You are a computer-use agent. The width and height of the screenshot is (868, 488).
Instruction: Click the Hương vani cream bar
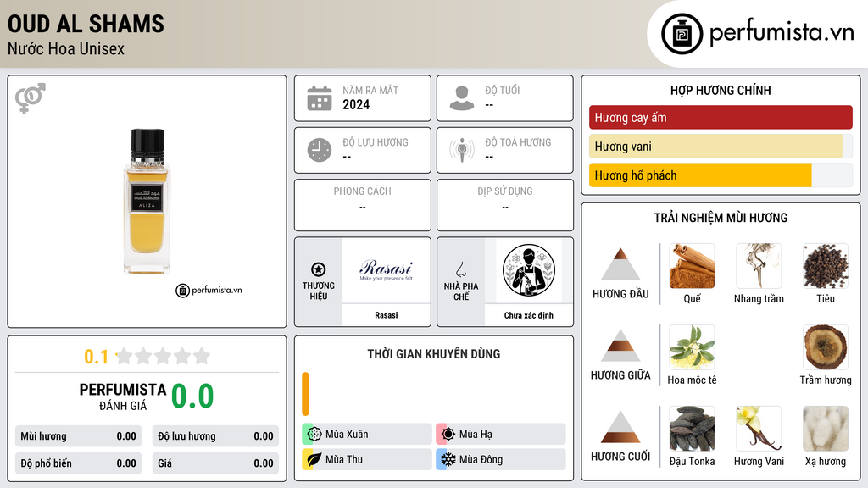[715, 147]
